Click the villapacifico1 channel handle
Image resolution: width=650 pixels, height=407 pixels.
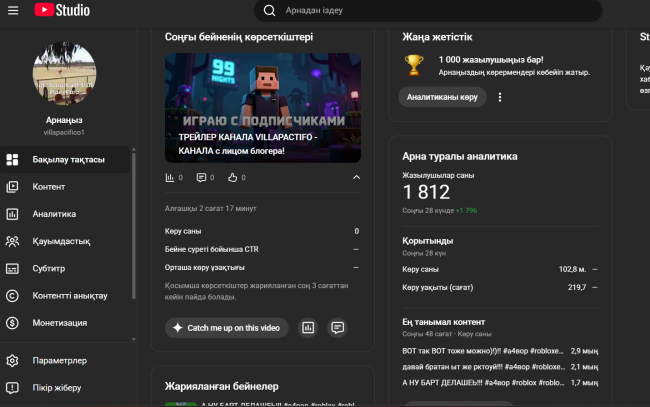pos(64,133)
